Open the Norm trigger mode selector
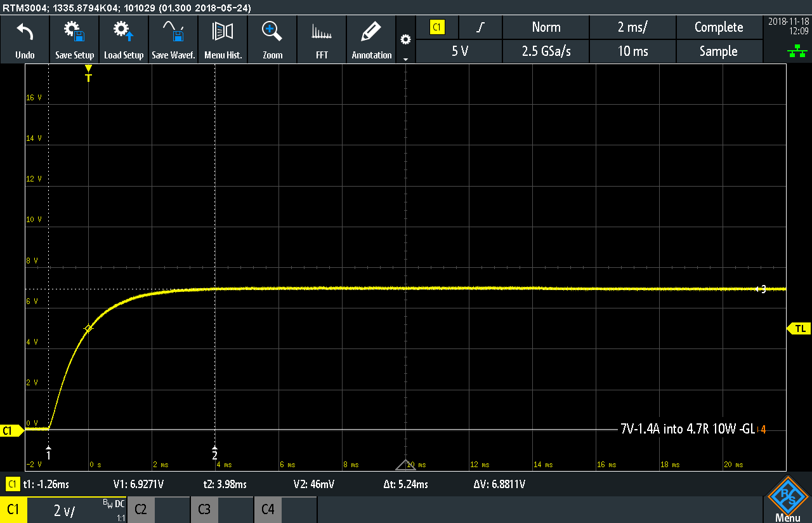This screenshot has width=812, height=523. (546, 27)
